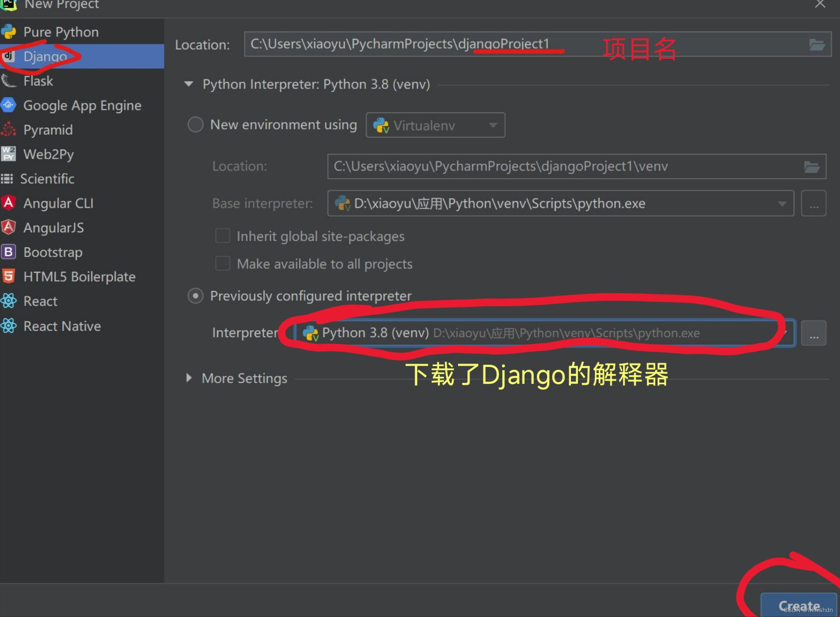This screenshot has height=617, width=840.
Task: Click the Scientific grid icon
Action: pyautogui.click(x=7, y=178)
